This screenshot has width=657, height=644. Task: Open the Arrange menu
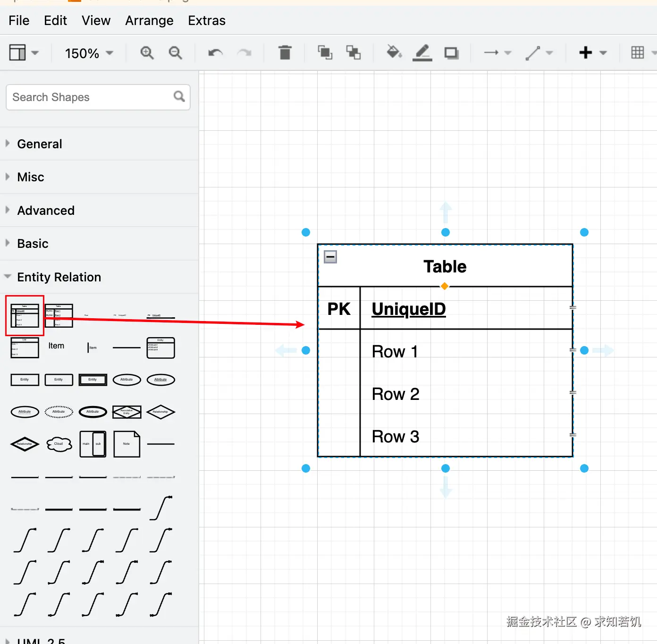(x=149, y=21)
